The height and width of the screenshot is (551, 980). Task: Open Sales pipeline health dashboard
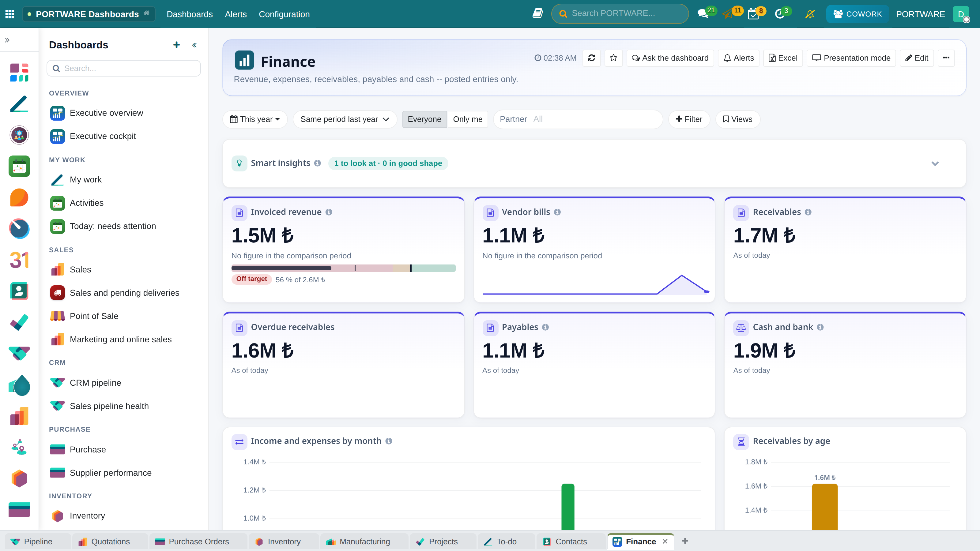coord(109,406)
